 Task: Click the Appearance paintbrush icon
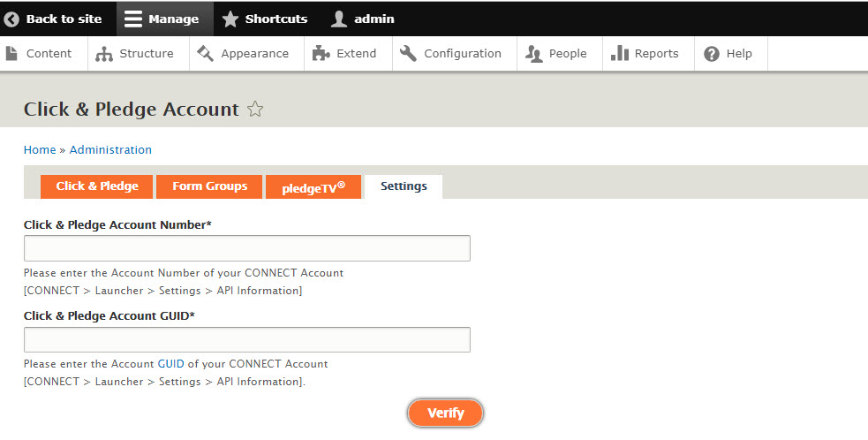tap(206, 53)
